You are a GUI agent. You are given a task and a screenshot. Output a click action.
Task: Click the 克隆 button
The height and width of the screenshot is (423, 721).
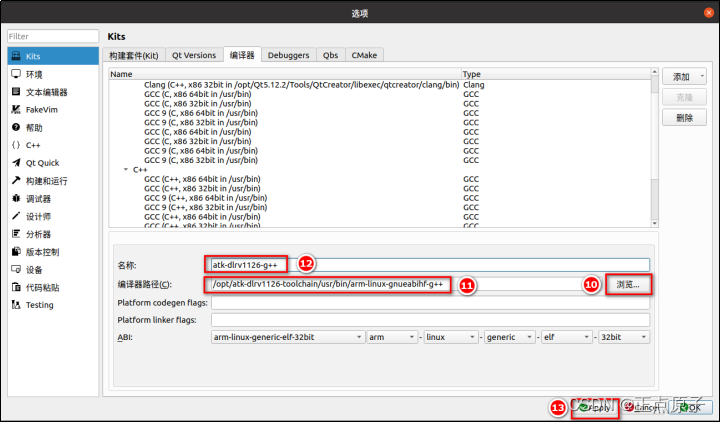click(684, 97)
